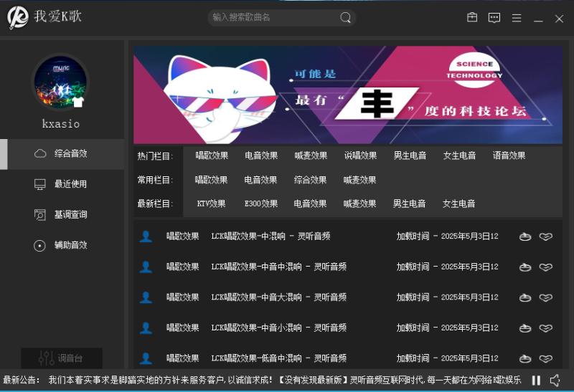Click user icon of 中音中混响 row
The height and width of the screenshot is (392, 574).
146,267
